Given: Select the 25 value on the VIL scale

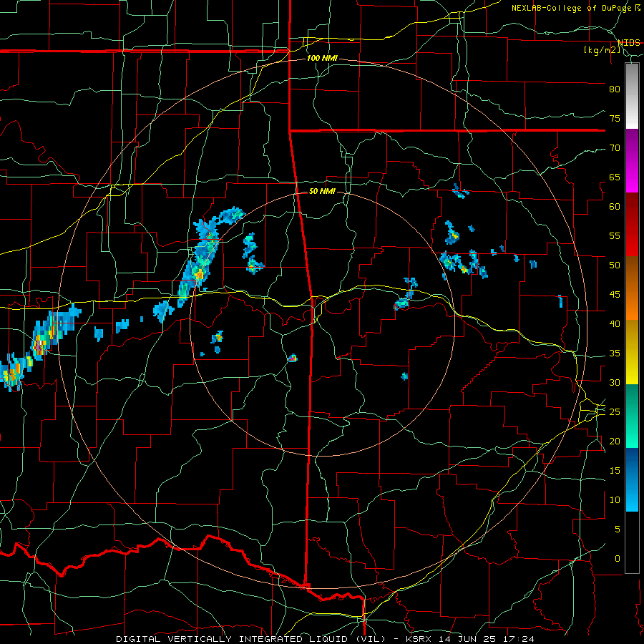Looking at the screenshot, I should point(615,412).
